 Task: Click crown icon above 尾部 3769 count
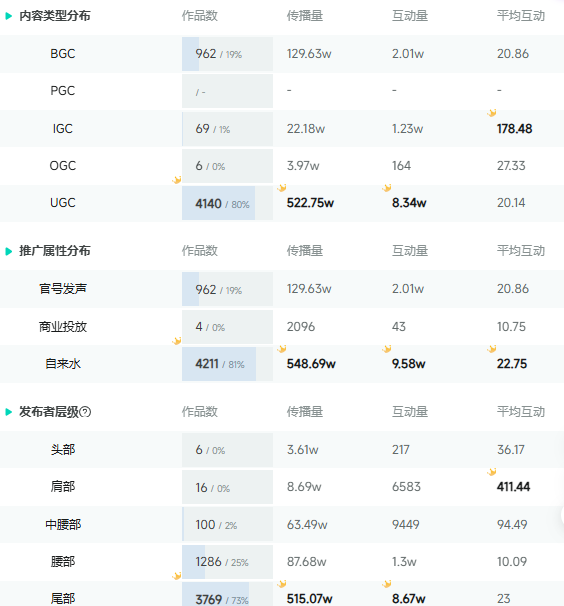click(x=177, y=575)
